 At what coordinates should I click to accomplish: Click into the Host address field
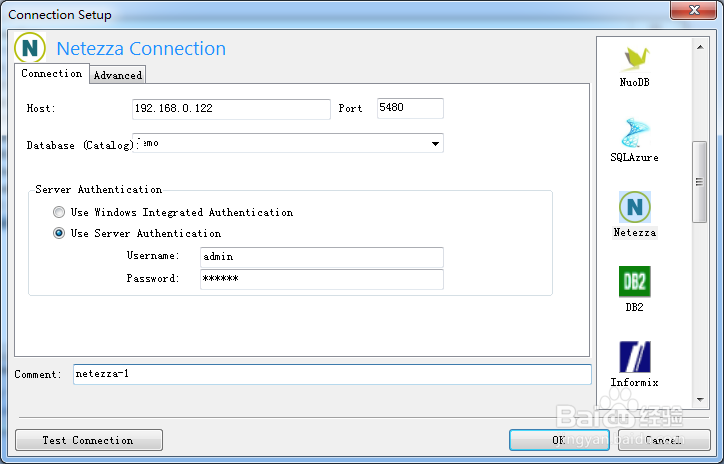(230, 109)
